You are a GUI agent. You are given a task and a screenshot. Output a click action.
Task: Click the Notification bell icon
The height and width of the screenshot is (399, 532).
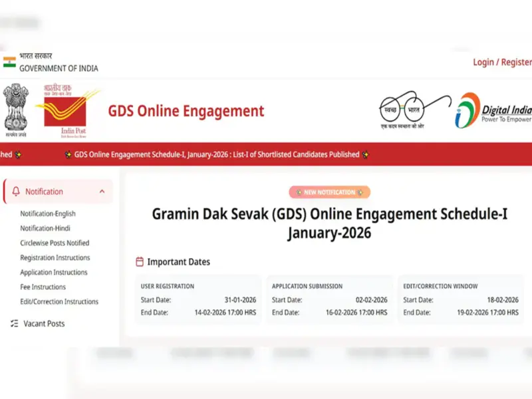click(x=16, y=192)
